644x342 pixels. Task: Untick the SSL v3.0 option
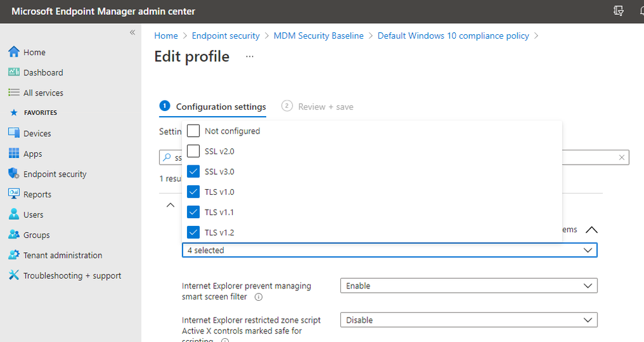click(193, 172)
